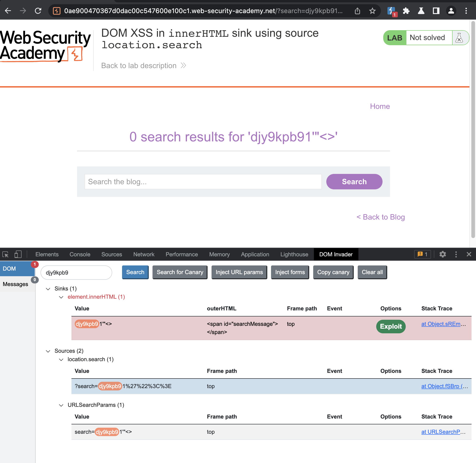This screenshot has height=463, width=476.
Task: Open the DevTools settings gear
Action: 443,254
